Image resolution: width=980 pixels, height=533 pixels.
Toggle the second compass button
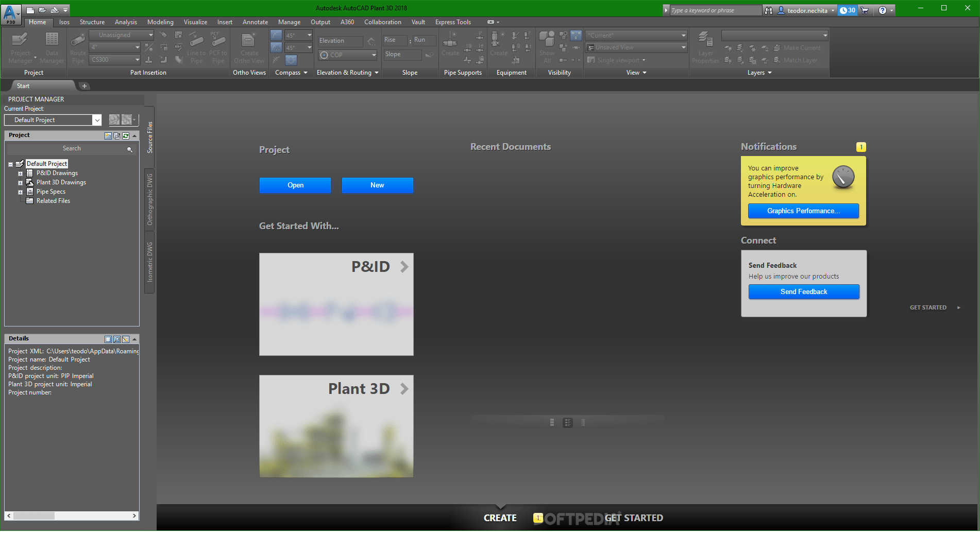[x=276, y=47]
